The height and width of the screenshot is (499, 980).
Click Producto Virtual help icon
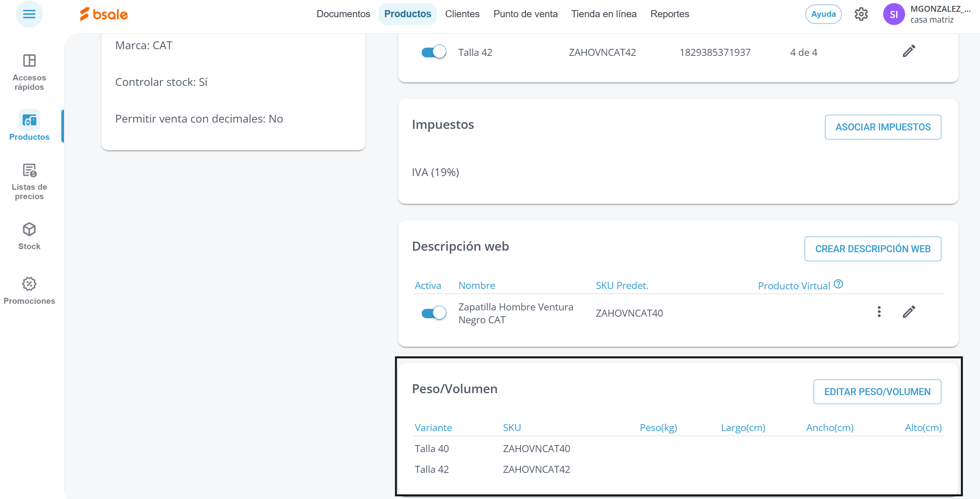tap(838, 284)
